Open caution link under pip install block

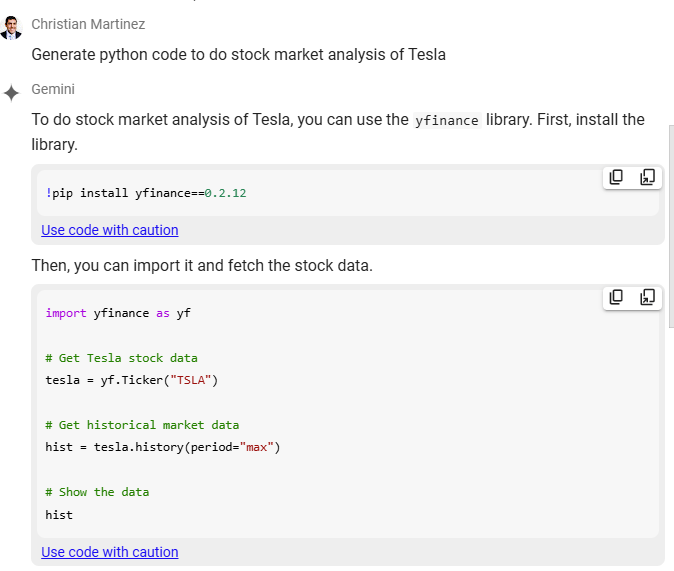(110, 230)
